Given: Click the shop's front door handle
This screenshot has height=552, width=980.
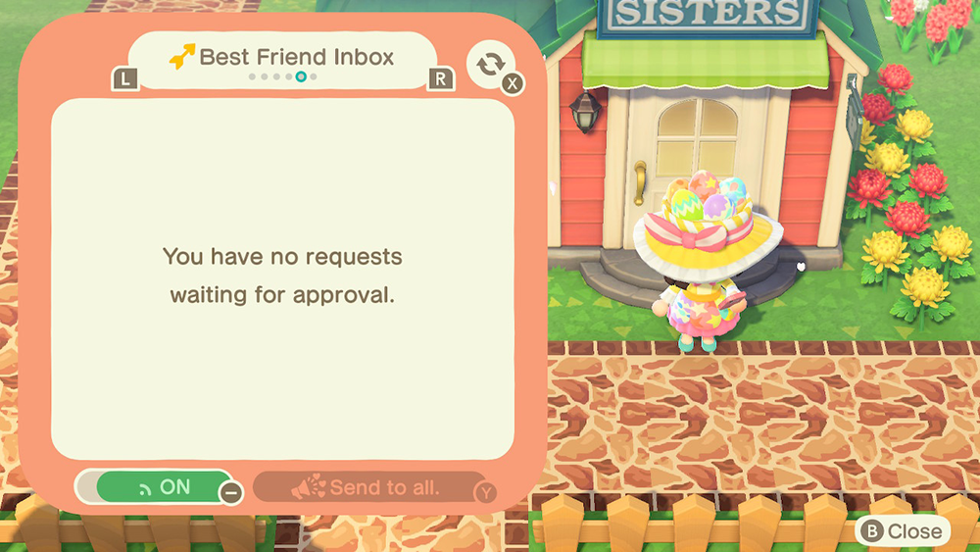Looking at the screenshot, I should (x=639, y=182).
